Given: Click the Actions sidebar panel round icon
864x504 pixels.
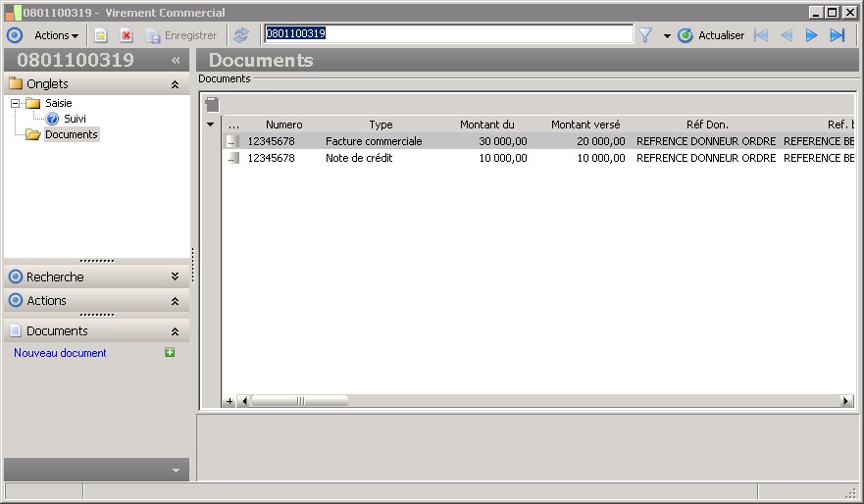Looking at the screenshot, I should click(16, 301).
